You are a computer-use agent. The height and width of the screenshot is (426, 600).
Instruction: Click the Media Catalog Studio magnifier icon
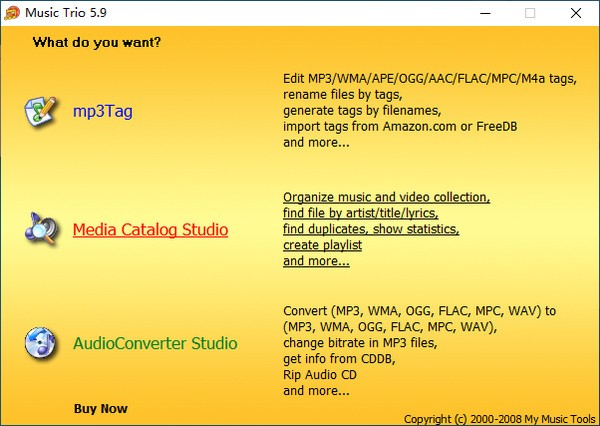(41, 229)
